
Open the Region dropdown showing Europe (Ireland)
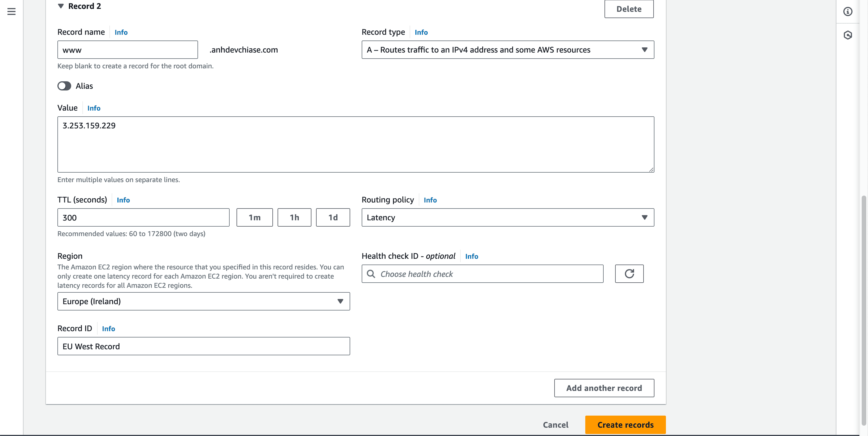(204, 301)
